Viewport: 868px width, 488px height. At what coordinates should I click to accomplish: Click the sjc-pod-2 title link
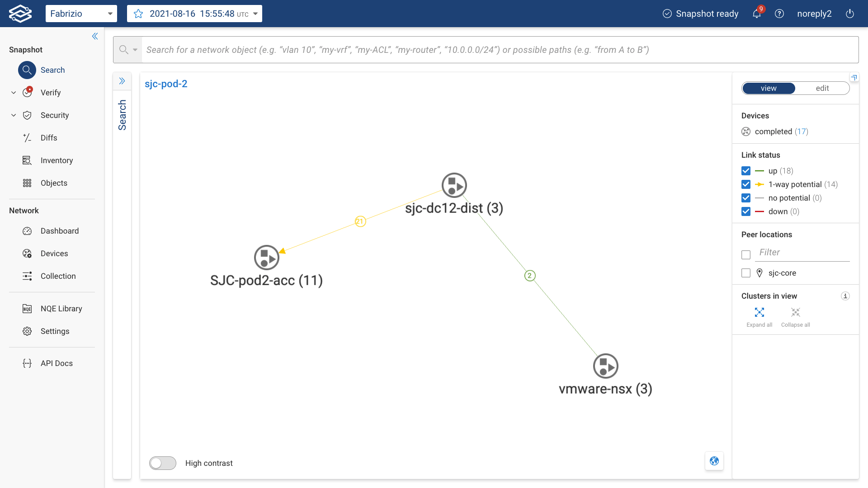tap(166, 84)
